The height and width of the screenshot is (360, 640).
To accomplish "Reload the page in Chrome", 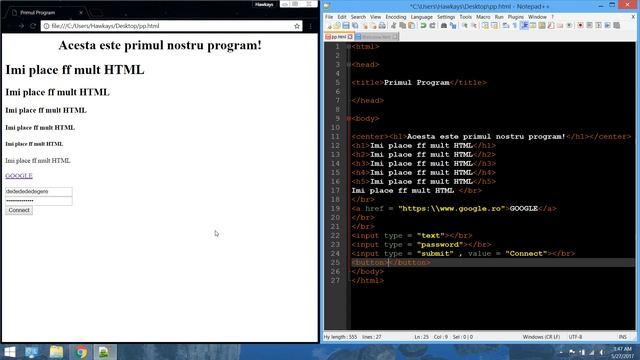I will 33,26.
